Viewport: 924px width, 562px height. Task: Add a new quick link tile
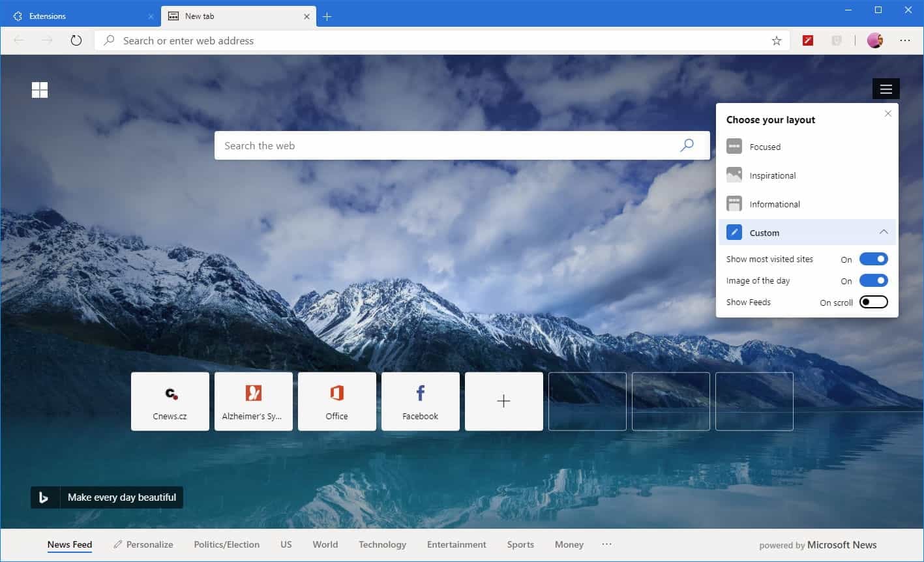click(x=504, y=402)
